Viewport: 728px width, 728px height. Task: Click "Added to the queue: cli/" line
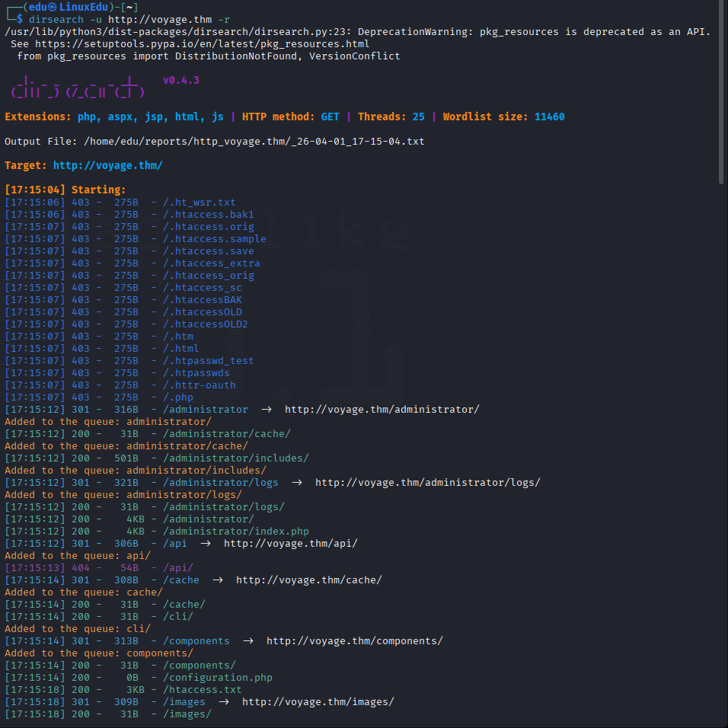[x=78, y=629]
